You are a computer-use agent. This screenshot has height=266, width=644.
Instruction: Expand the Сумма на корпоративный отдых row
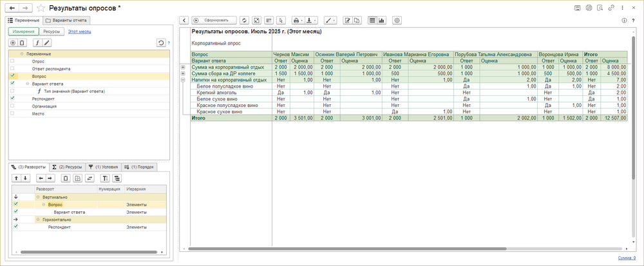[183, 67]
